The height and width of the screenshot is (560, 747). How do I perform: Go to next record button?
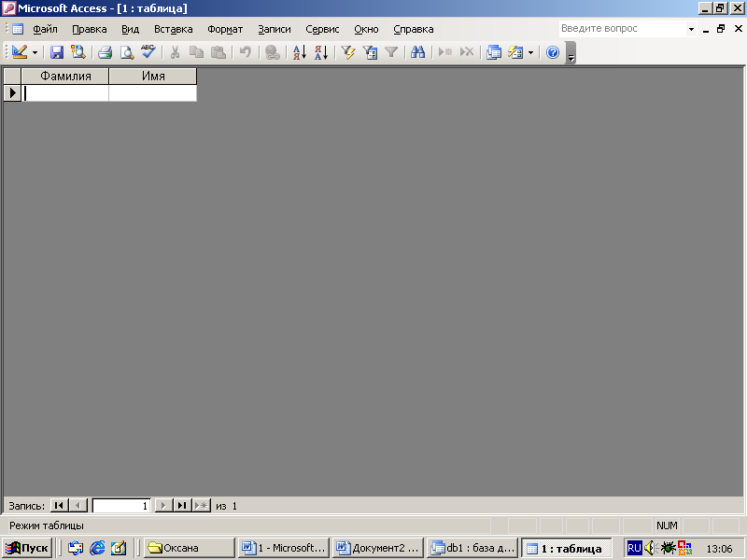[163, 505]
